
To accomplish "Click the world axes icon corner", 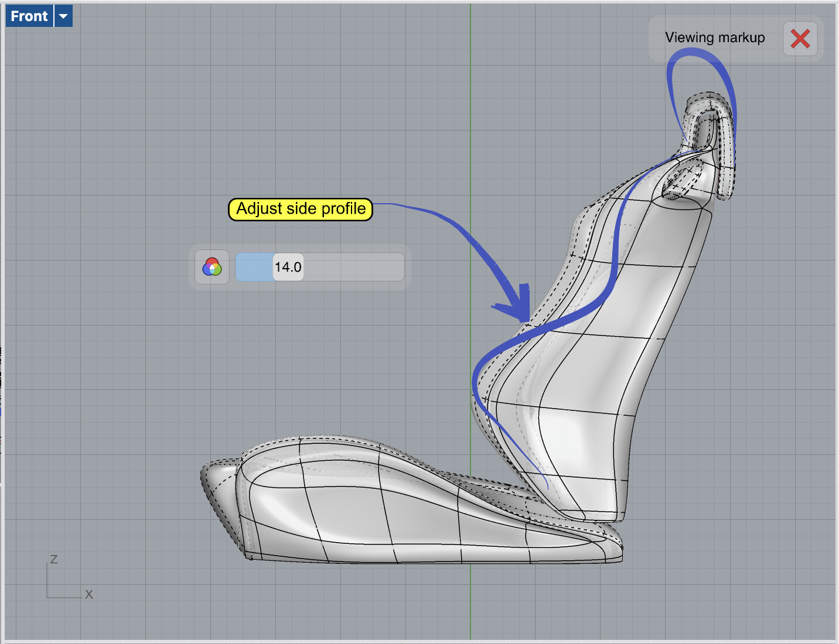I will 48,597.
